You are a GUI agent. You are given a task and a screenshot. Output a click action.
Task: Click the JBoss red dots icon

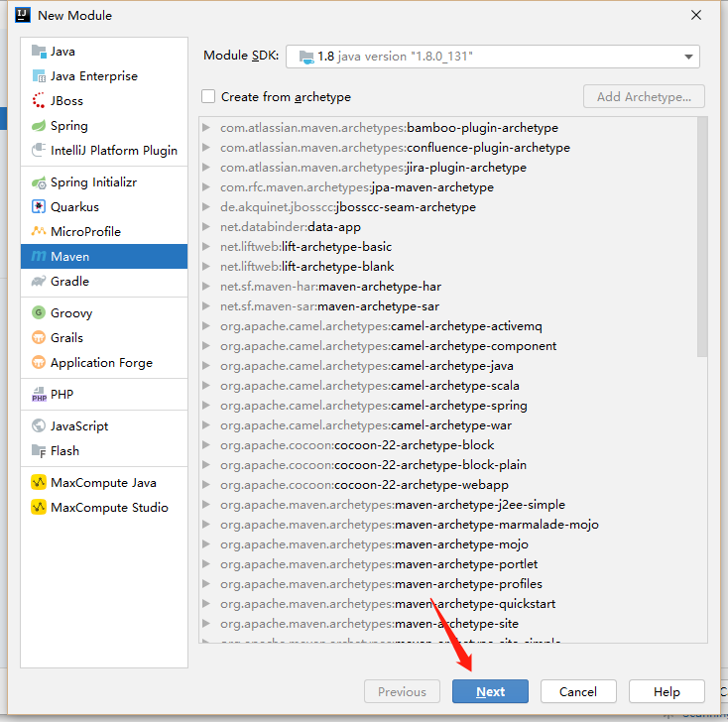(x=39, y=100)
